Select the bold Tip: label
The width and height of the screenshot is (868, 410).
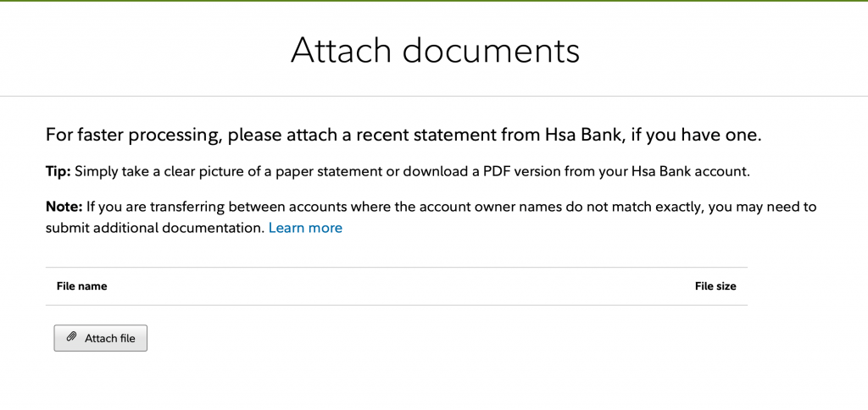pos(58,171)
